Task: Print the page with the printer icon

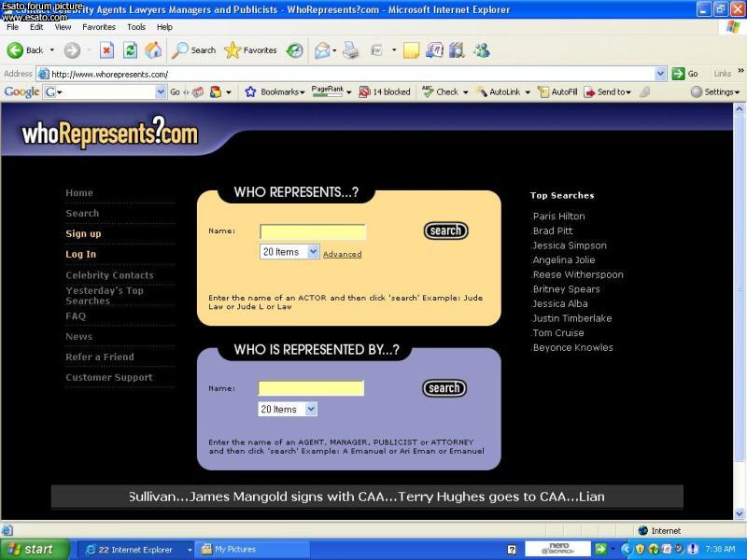Action: (x=351, y=50)
